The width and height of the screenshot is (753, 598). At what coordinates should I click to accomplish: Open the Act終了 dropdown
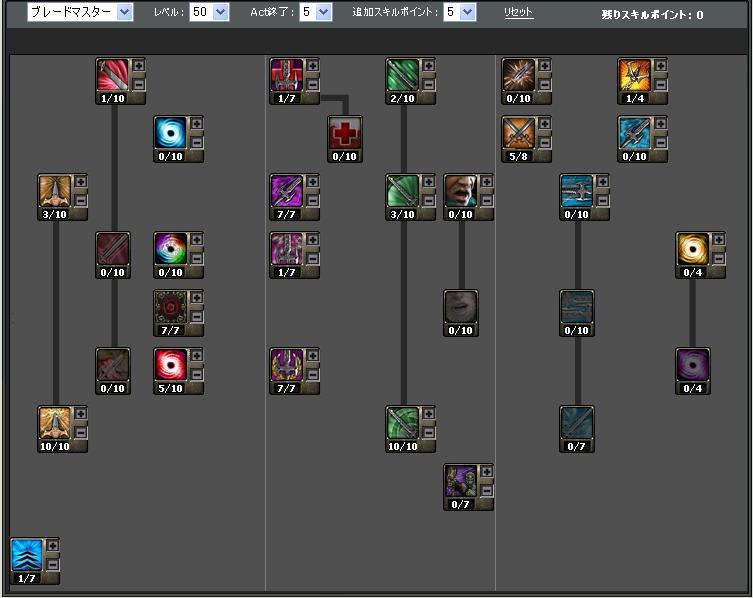click(x=315, y=12)
